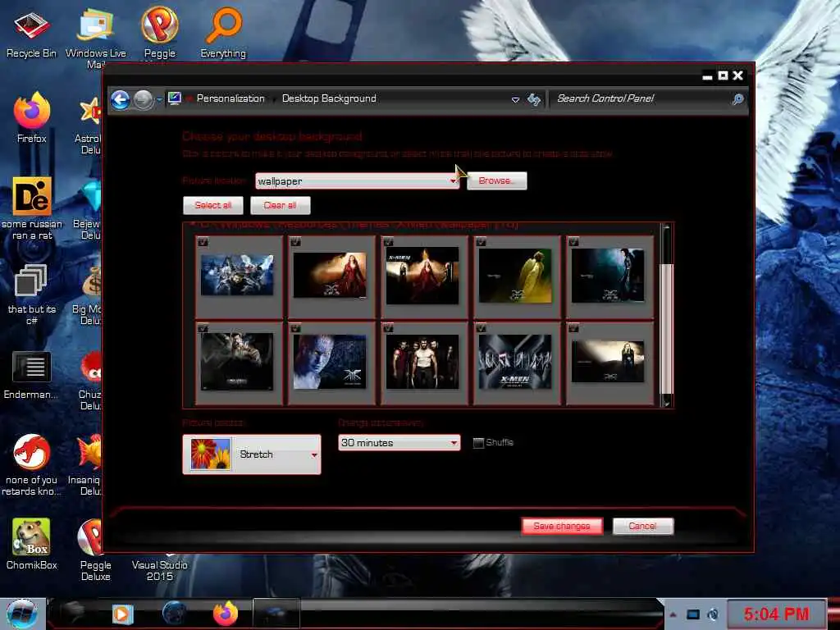Select the silver X-MEN logo wallpaper thumbnail
This screenshot has width=840, height=630.
[x=515, y=362]
